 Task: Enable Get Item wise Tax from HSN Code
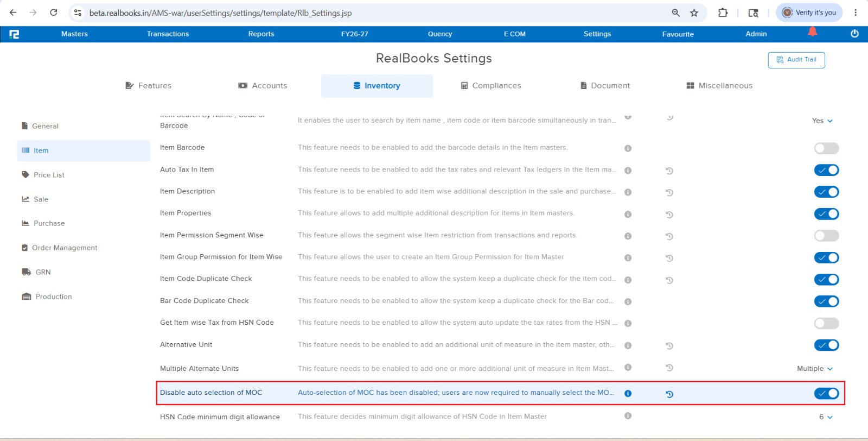coord(826,323)
